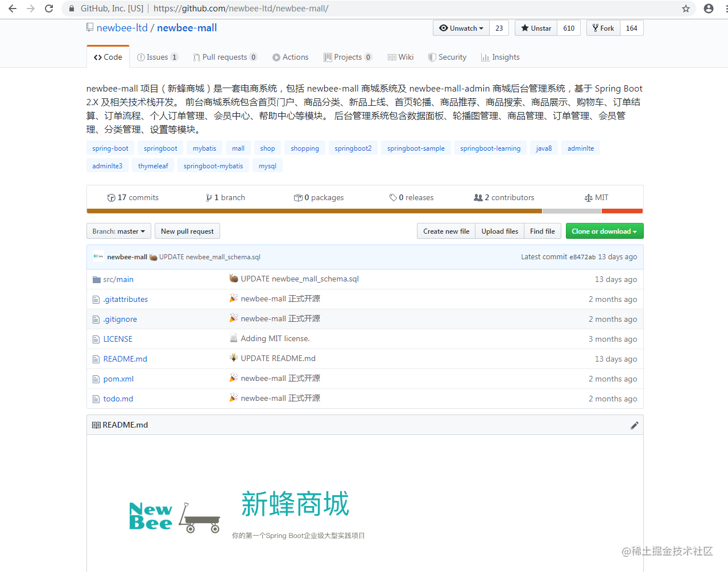Click the mybatis topic tag
Screen dimensions: 728x572
pyautogui.click(x=204, y=148)
